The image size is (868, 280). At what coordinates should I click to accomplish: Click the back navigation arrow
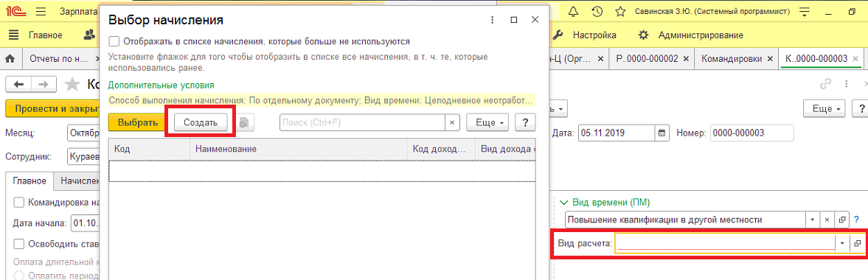click(19, 84)
